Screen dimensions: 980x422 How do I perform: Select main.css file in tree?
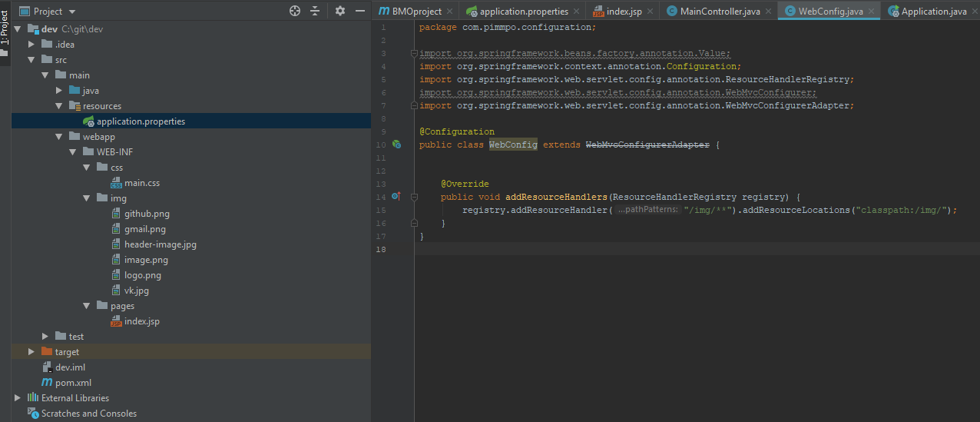pos(142,183)
